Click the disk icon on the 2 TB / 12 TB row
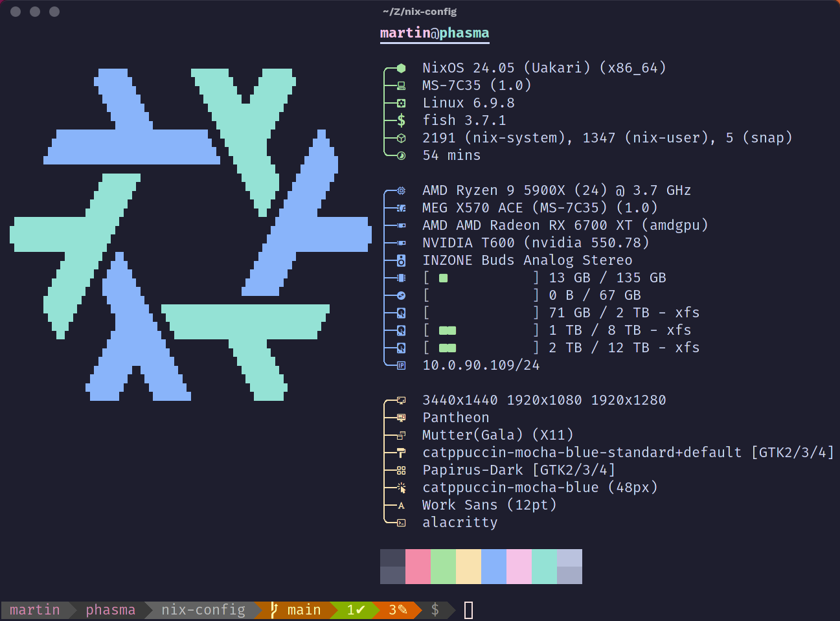Viewport: 840px width, 621px height. (401, 348)
